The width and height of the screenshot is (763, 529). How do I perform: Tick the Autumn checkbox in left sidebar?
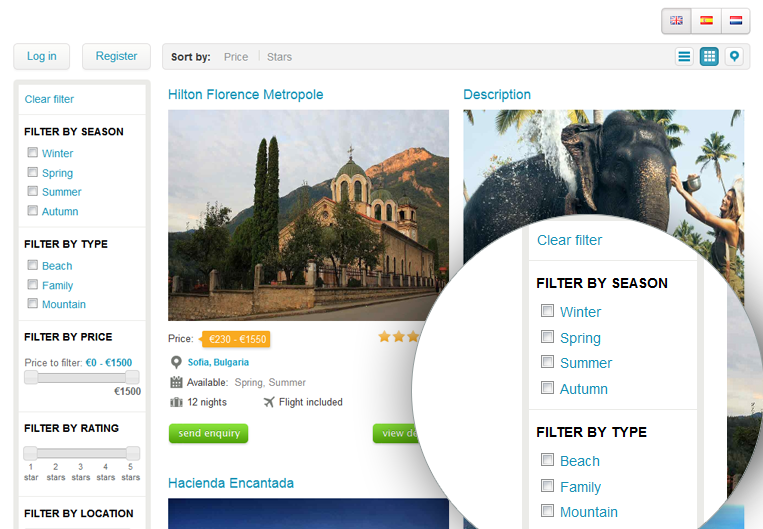tap(33, 210)
